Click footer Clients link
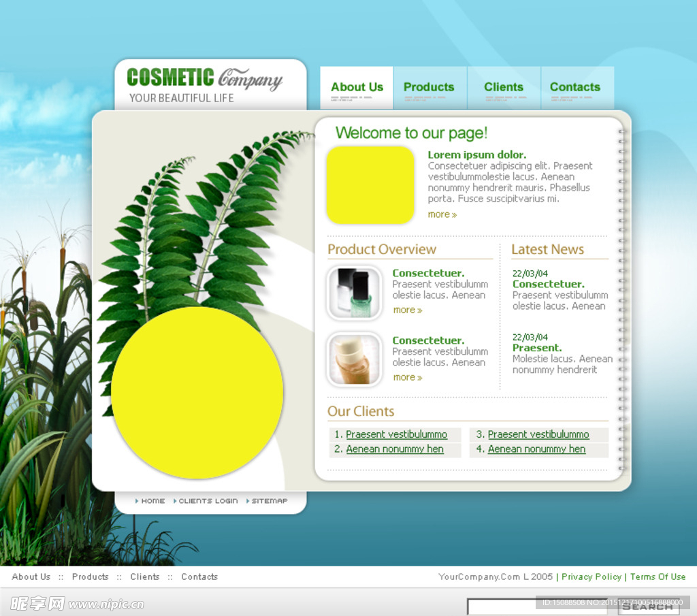Viewport: 697px width, 616px height. tap(145, 577)
